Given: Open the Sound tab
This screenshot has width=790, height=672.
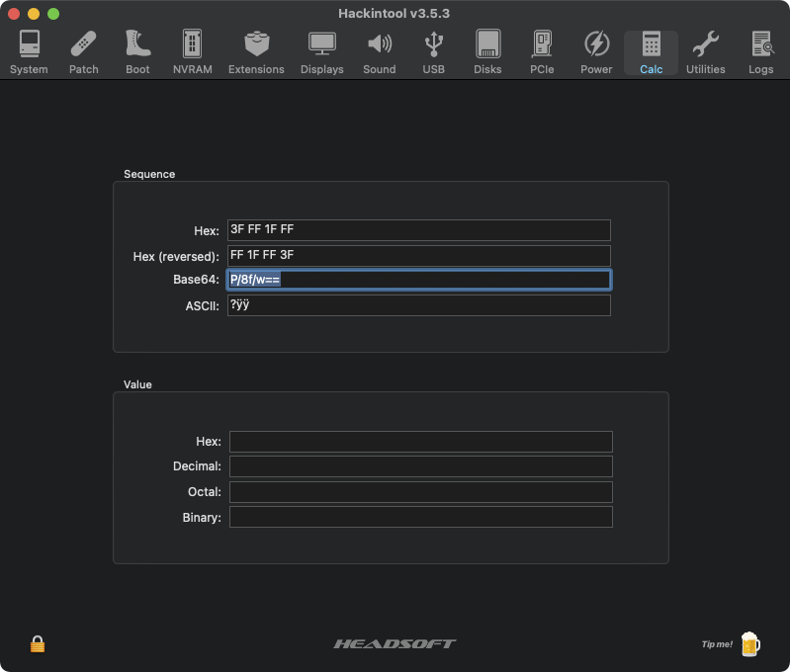Looking at the screenshot, I should (x=380, y=53).
